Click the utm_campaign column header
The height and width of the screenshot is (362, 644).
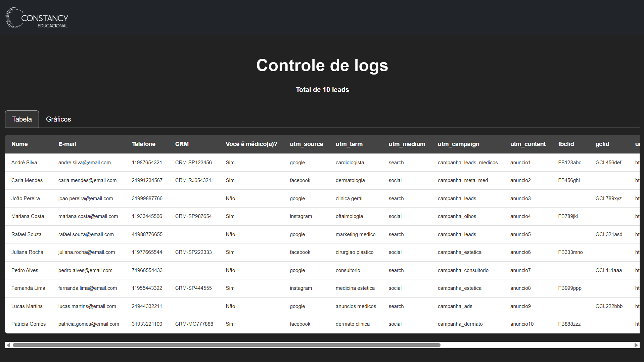coord(458,144)
